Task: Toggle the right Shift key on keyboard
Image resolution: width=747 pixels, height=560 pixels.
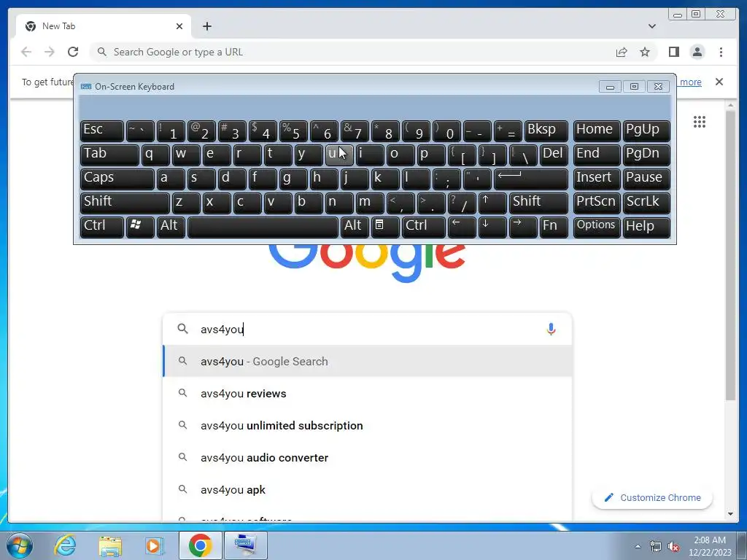Action: (x=538, y=203)
